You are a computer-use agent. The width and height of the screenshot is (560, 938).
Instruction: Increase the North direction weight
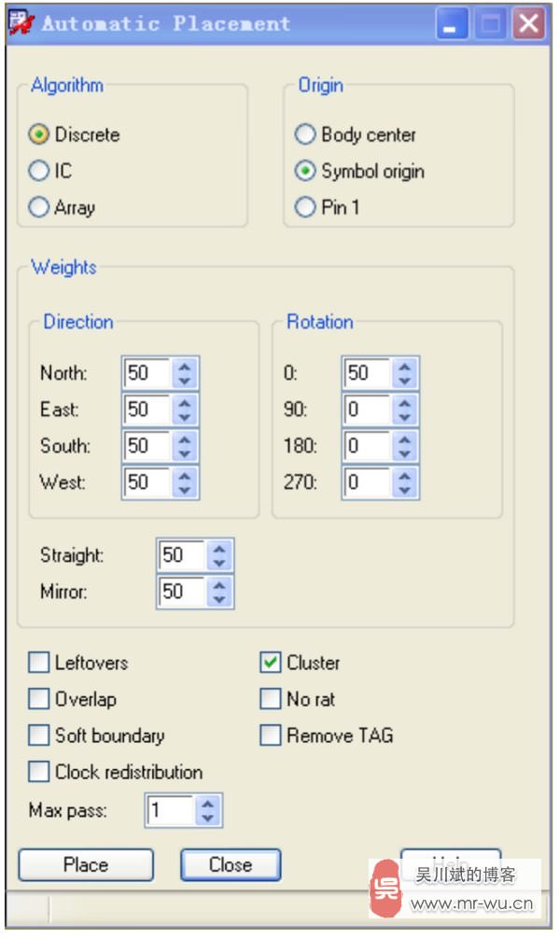tap(185, 367)
